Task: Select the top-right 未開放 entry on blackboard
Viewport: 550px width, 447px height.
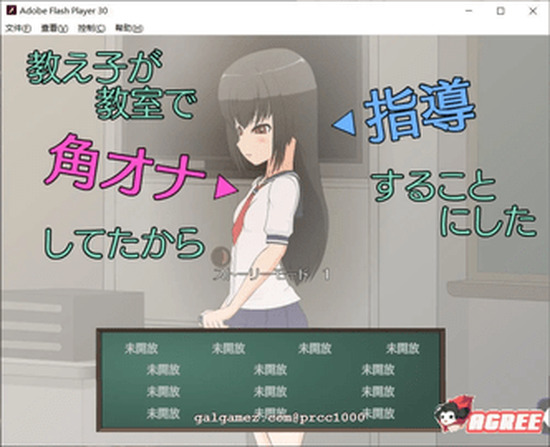Action: (403, 349)
